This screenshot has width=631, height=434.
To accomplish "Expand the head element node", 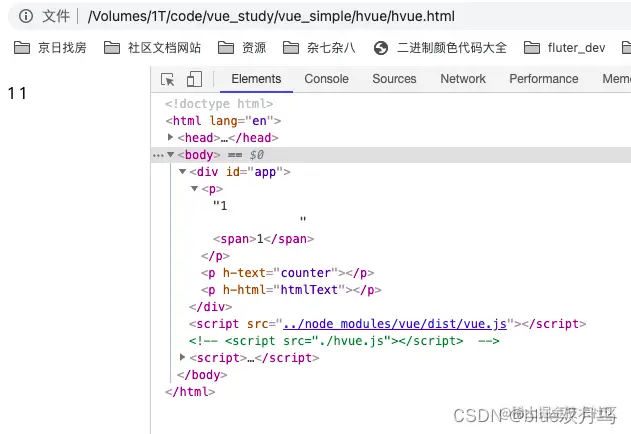I will (x=171, y=137).
